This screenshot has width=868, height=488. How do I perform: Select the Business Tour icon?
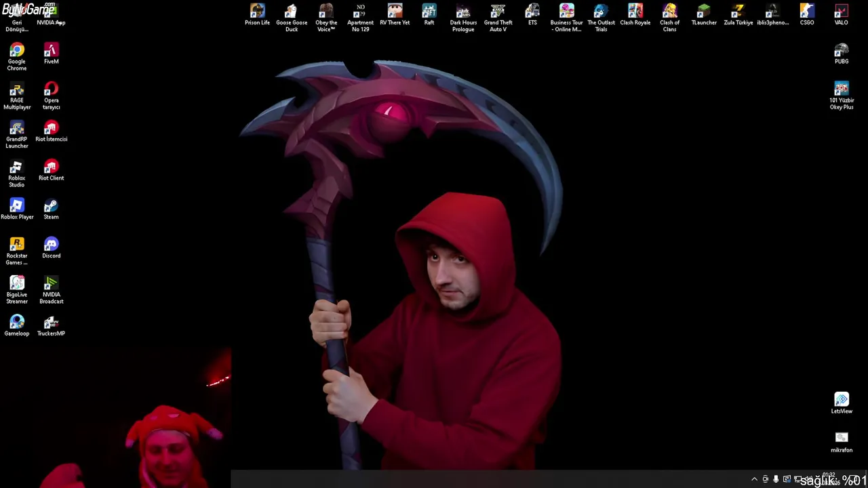tap(566, 18)
